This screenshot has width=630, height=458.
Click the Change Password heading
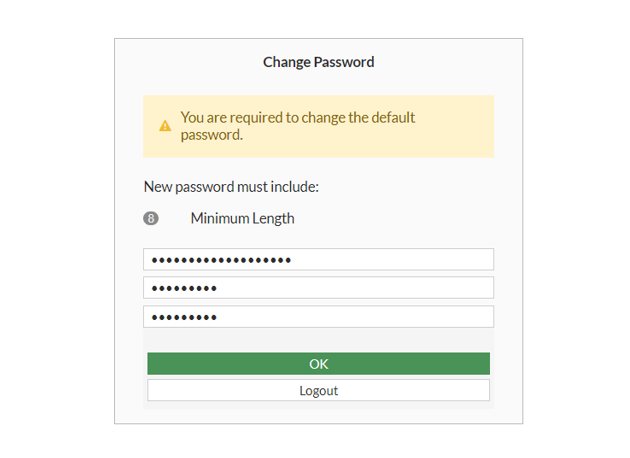(318, 62)
